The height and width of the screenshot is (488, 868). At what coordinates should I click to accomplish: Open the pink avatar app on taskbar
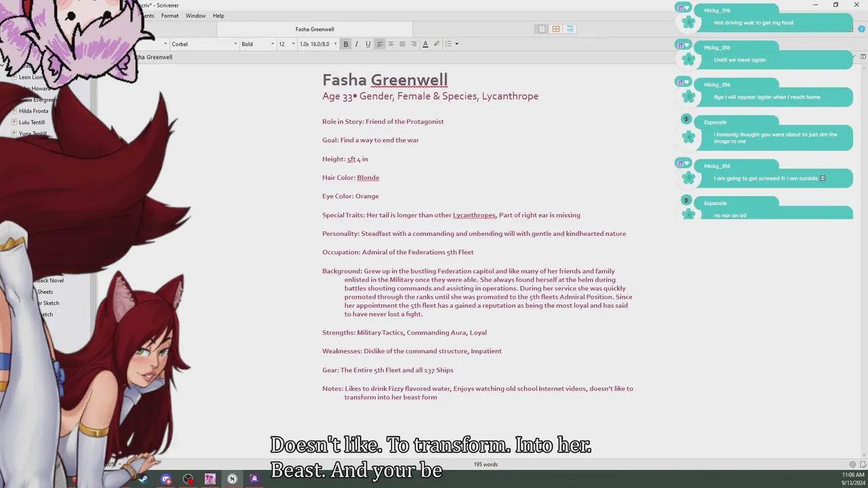pyautogui.click(x=210, y=479)
